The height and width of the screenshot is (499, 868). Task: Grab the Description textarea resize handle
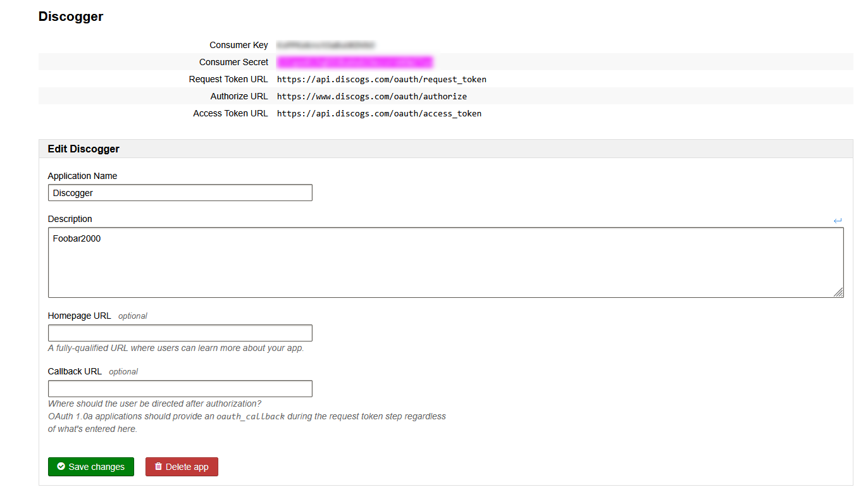click(838, 292)
